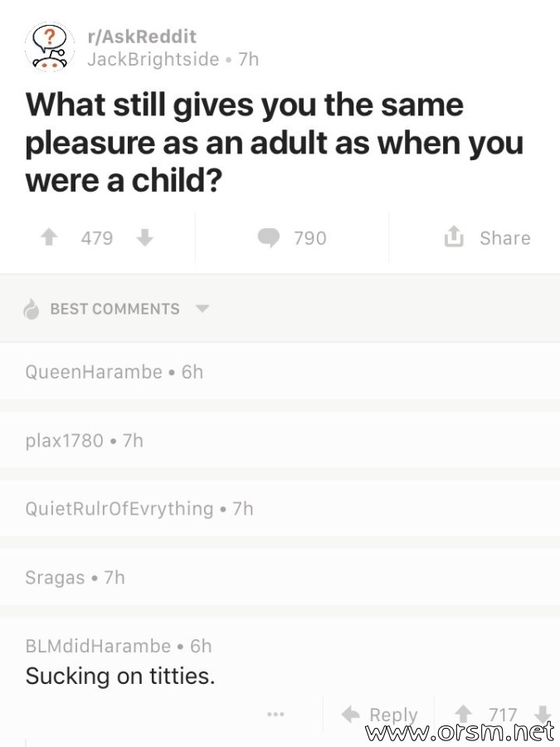
Task: Click the Share label
Action: point(505,237)
